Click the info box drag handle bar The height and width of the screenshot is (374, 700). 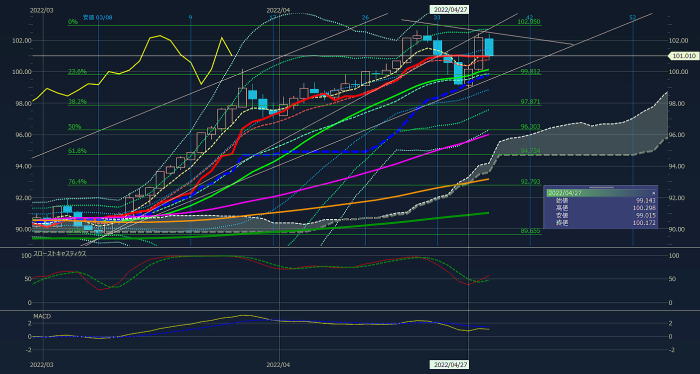point(601,187)
